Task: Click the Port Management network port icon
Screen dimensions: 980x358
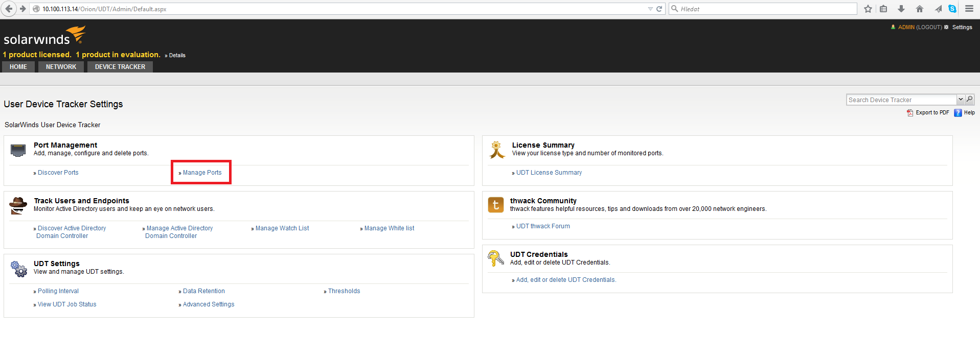Action: [x=18, y=150]
